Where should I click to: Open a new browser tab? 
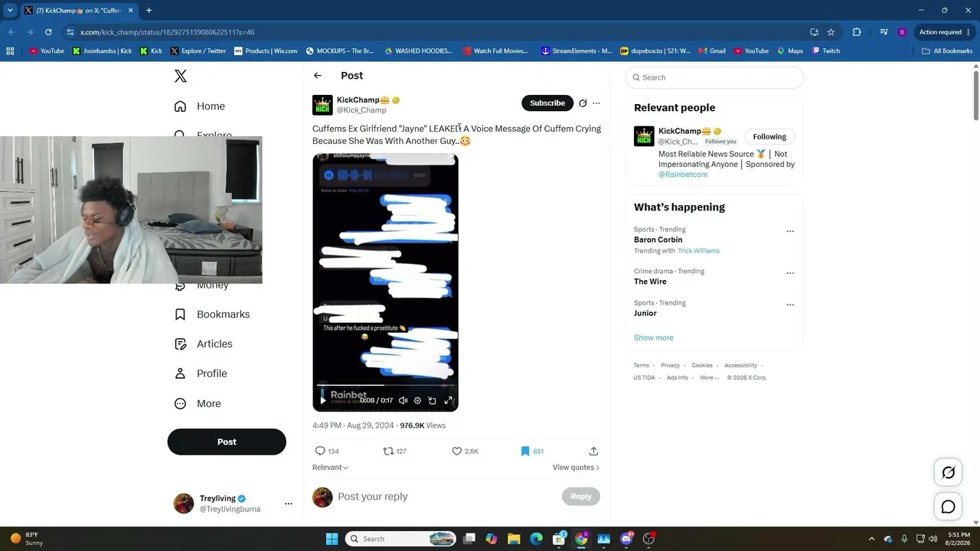click(x=149, y=11)
